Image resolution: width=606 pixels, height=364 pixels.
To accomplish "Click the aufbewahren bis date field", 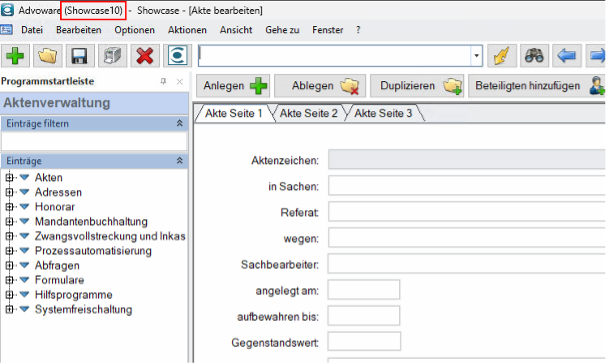I will coord(364,316).
